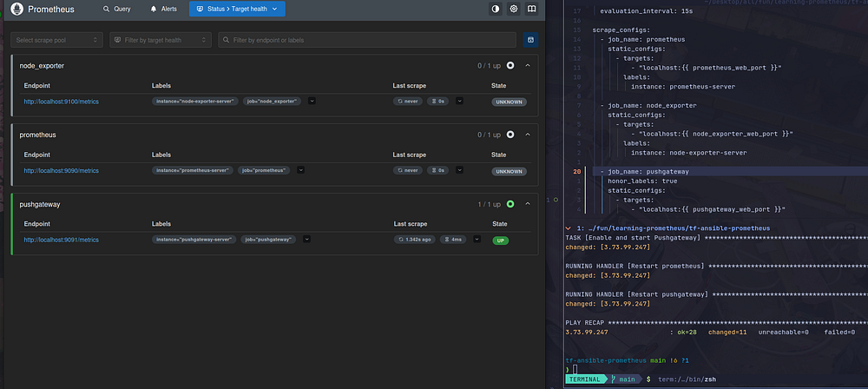Open the Status > Target health menu

pos(237,9)
